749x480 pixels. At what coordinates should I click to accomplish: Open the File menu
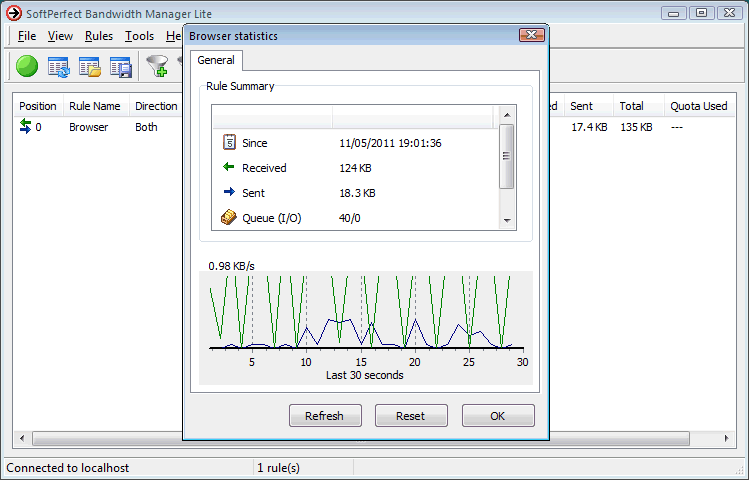click(27, 36)
